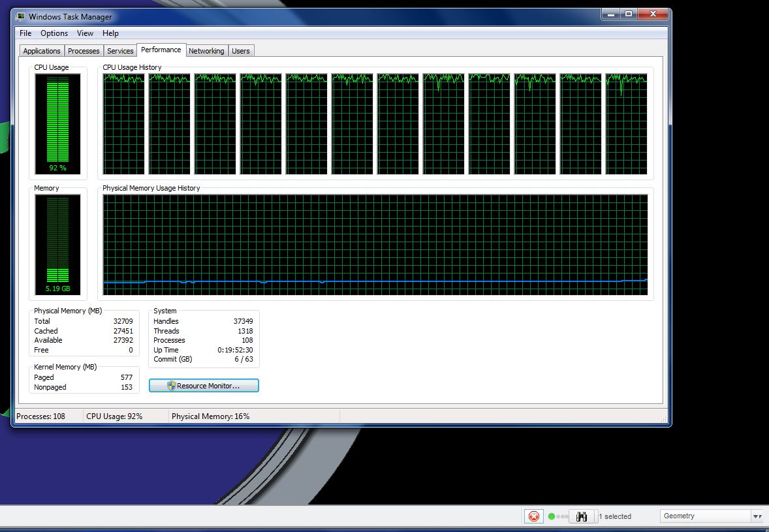Click the status bar Physical Memory: 16%
Image resolution: width=769 pixels, height=532 pixels.
[x=210, y=416]
